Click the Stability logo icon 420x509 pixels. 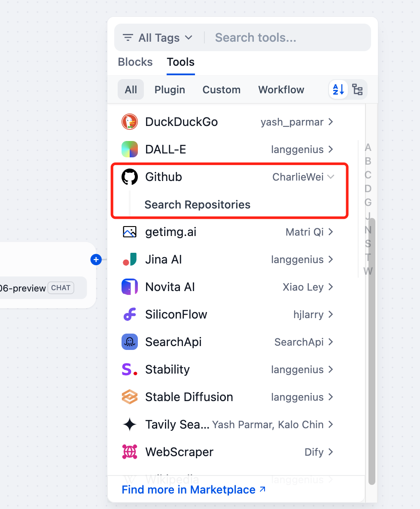pyautogui.click(x=129, y=369)
